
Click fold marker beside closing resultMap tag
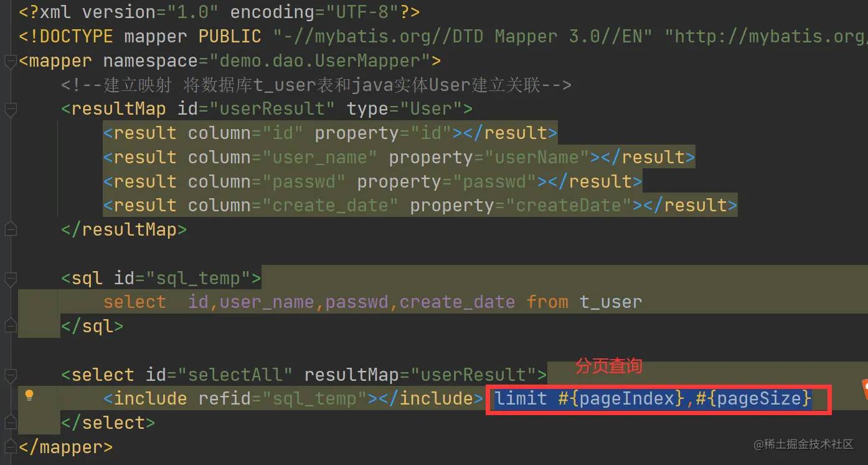click(9, 230)
